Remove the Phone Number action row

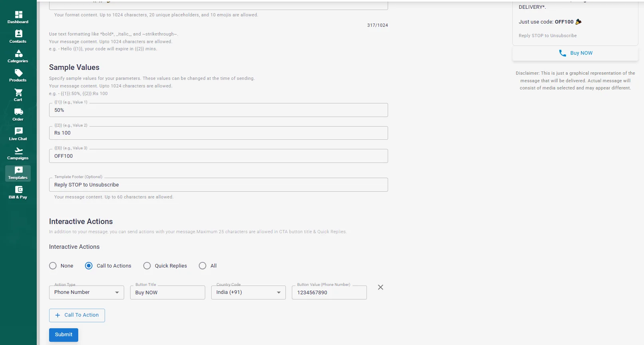pos(380,287)
